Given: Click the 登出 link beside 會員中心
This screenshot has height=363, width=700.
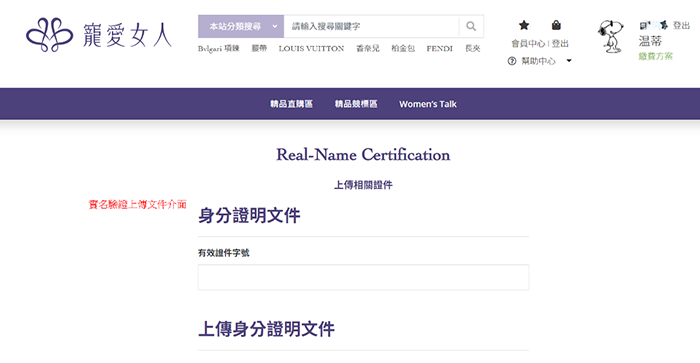Looking at the screenshot, I should pyautogui.click(x=560, y=43).
